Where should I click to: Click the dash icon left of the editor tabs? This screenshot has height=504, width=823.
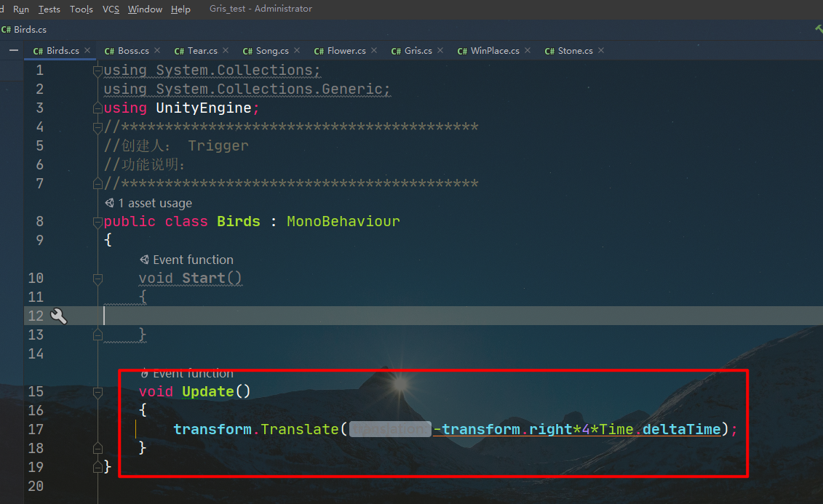click(14, 50)
